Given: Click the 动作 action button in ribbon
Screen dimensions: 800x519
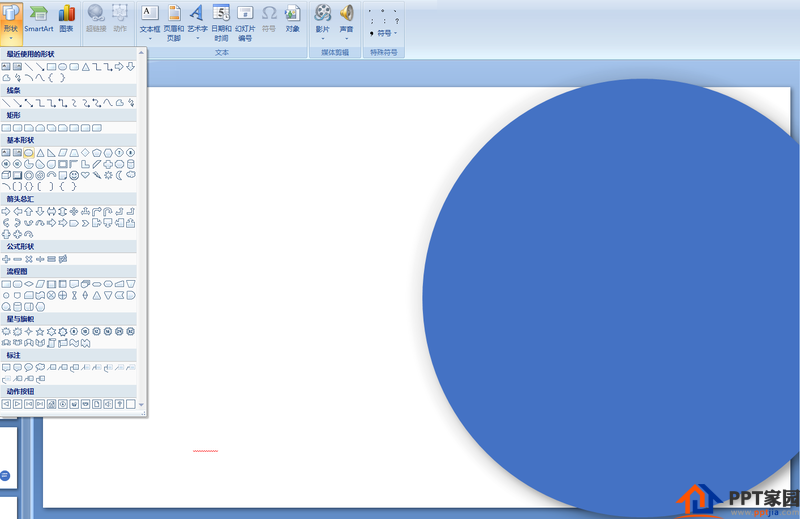Looking at the screenshot, I should [x=120, y=19].
